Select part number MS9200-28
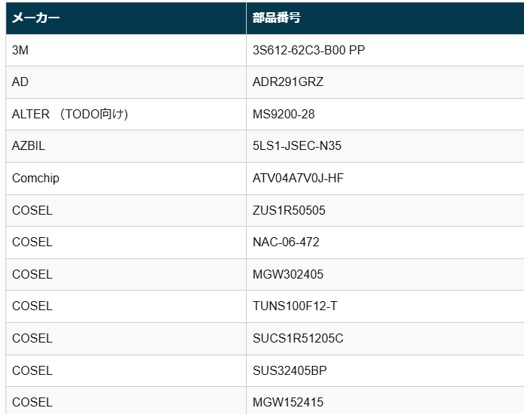 284,114
